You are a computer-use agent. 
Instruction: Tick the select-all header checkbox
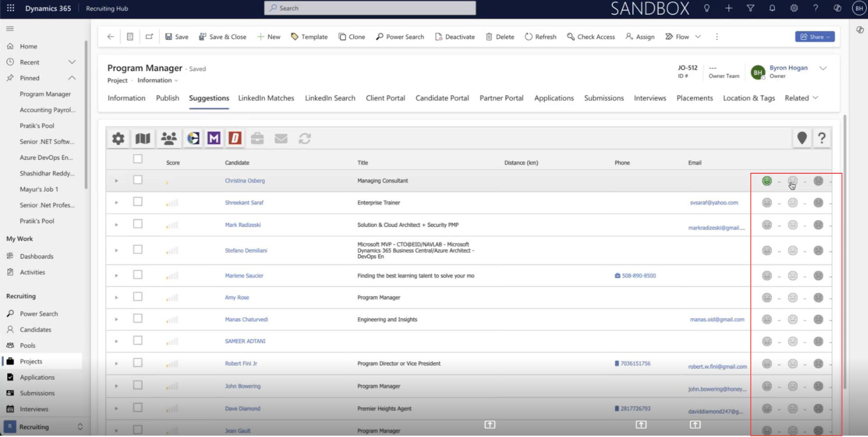point(138,159)
